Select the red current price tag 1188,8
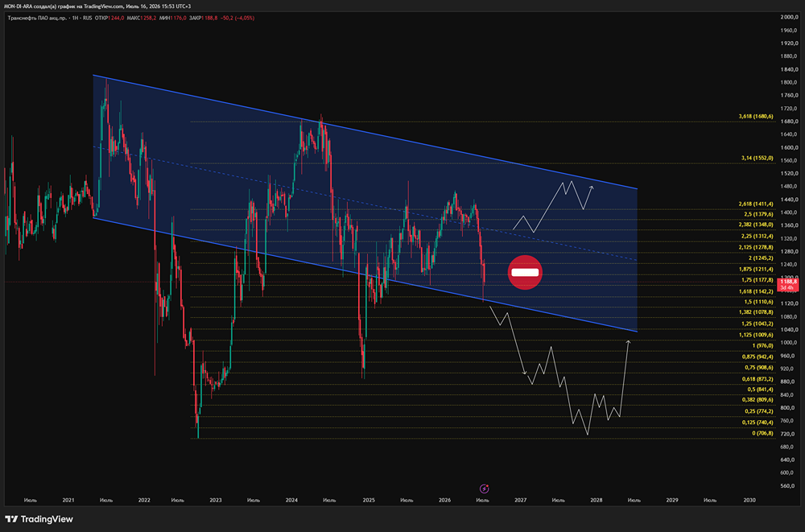Image resolution: width=805 pixels, height=532 pixels. click(787, 284)
